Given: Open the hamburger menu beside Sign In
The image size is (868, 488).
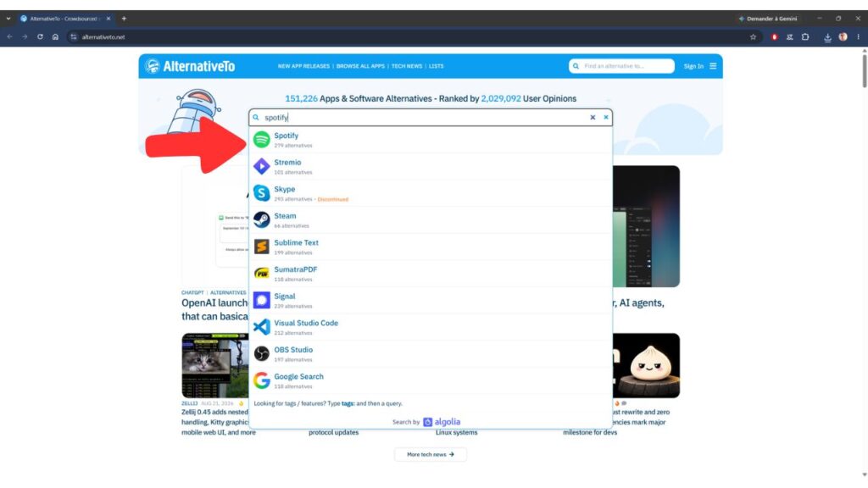Looking at the screenshot, I should coord(713,66).
